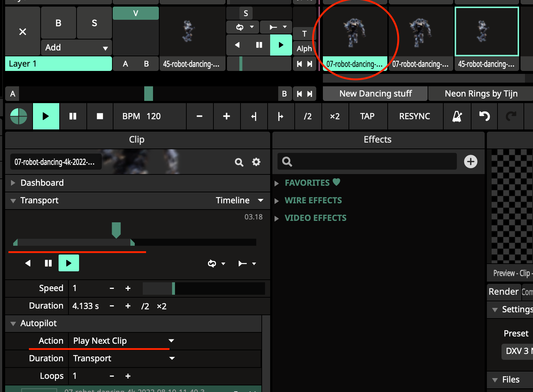Toggle Layer 1 solo S button
This screenshot has height=392, width=533.
coord(94,23)
